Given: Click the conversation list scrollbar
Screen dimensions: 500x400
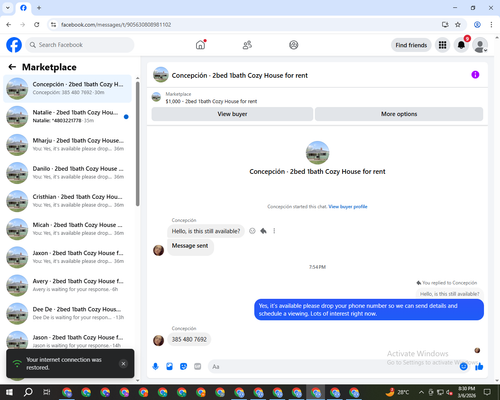Looking at the screenshot, I should (x=137, y=143).
